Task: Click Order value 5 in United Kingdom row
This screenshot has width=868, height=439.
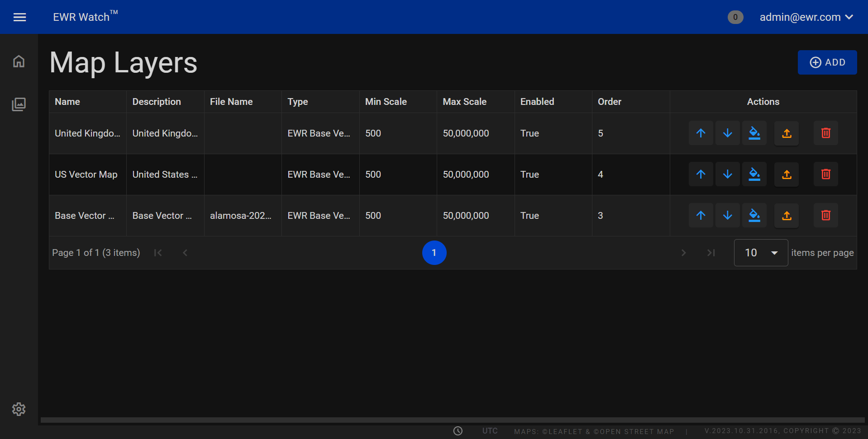Action: click(x=601, y=133)
